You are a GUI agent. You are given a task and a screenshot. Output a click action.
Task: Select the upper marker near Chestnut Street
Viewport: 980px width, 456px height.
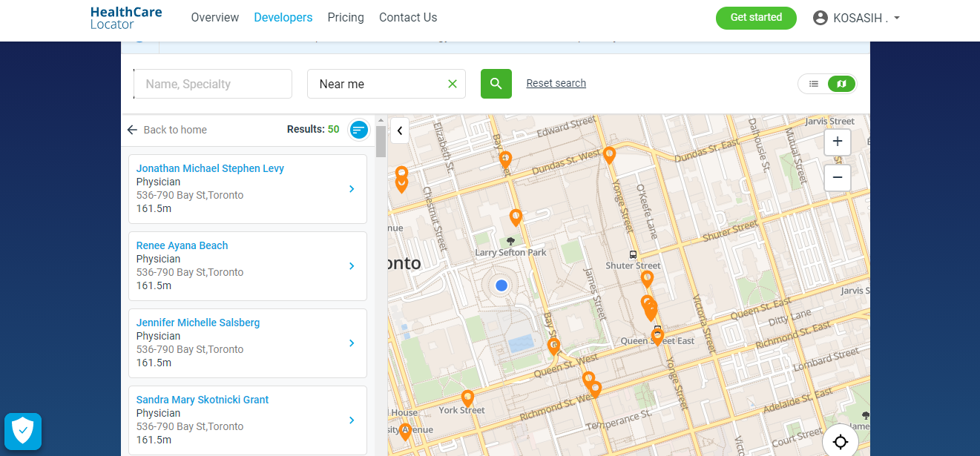click(401, 174)
